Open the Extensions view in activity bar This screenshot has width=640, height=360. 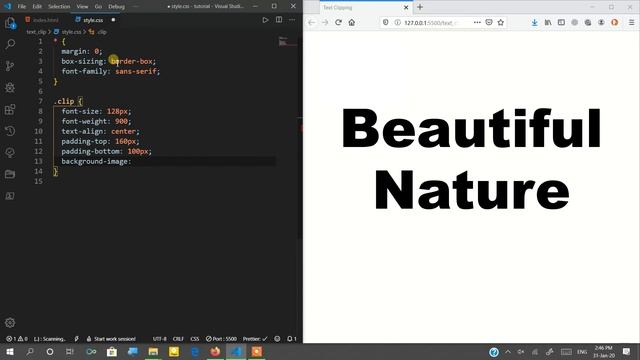pyautogui.click(x=10, y=109)
